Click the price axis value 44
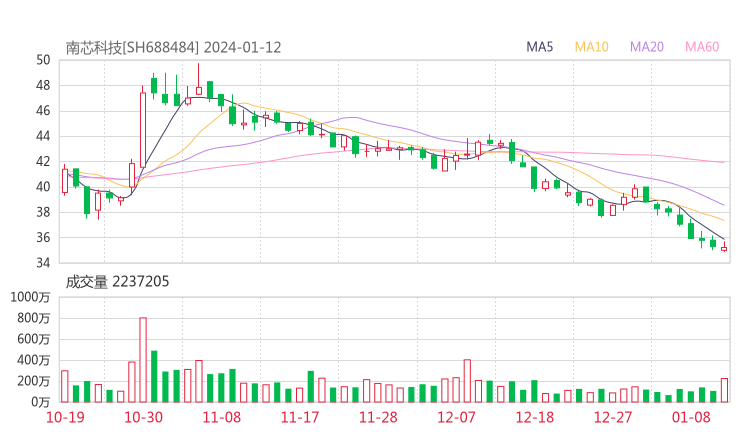 [x=43, y=136]
